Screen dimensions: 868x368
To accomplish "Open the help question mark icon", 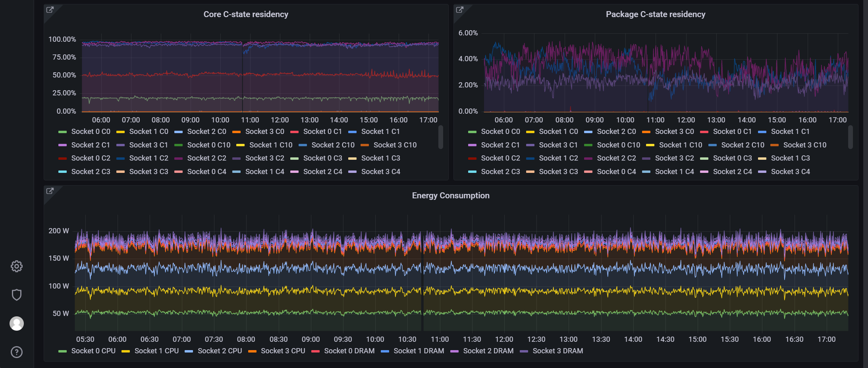I will click(17, 352).
